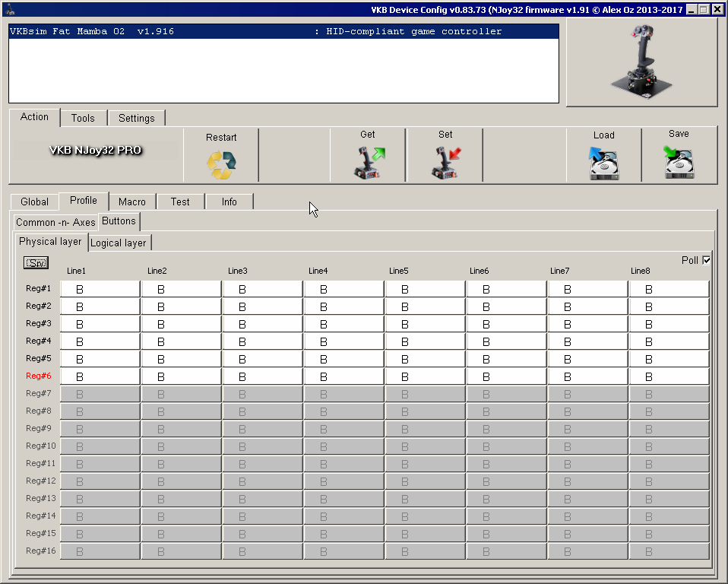Open the Settings tab
This screenshot has height=584, width=728.
tap(136, 118)
